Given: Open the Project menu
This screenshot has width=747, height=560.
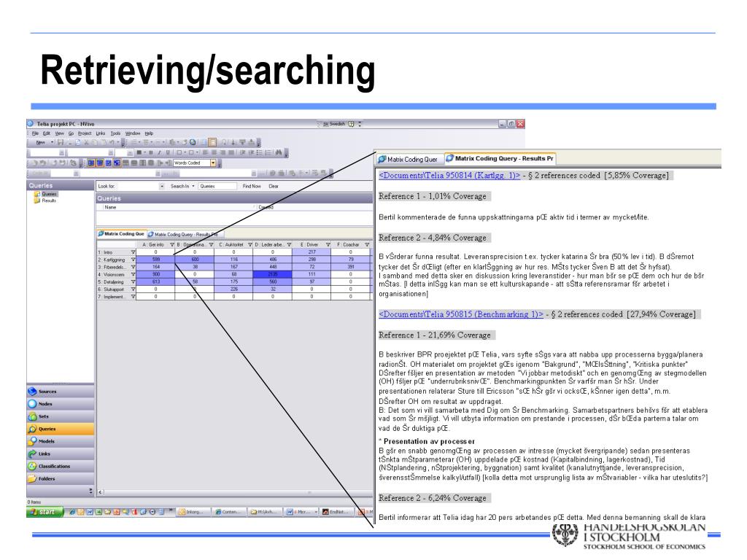Looking at the screenshot, I should pyautogui.click(x=85, y=133).
